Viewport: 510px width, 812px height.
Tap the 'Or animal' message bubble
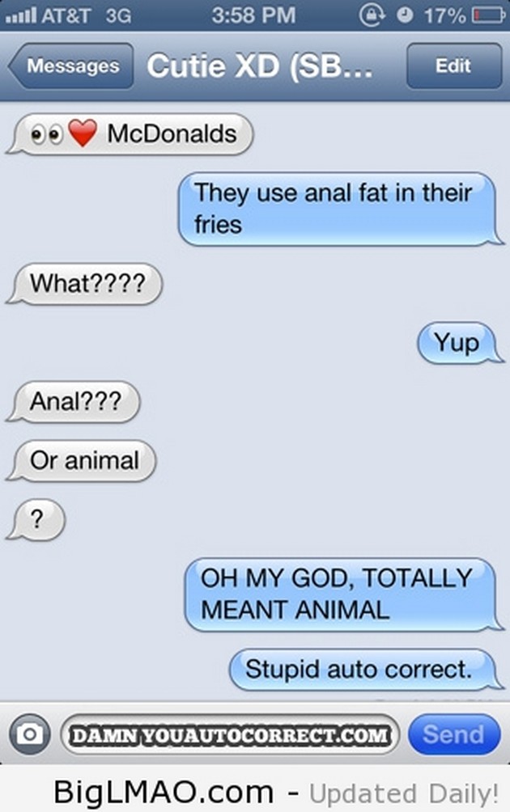82,461
